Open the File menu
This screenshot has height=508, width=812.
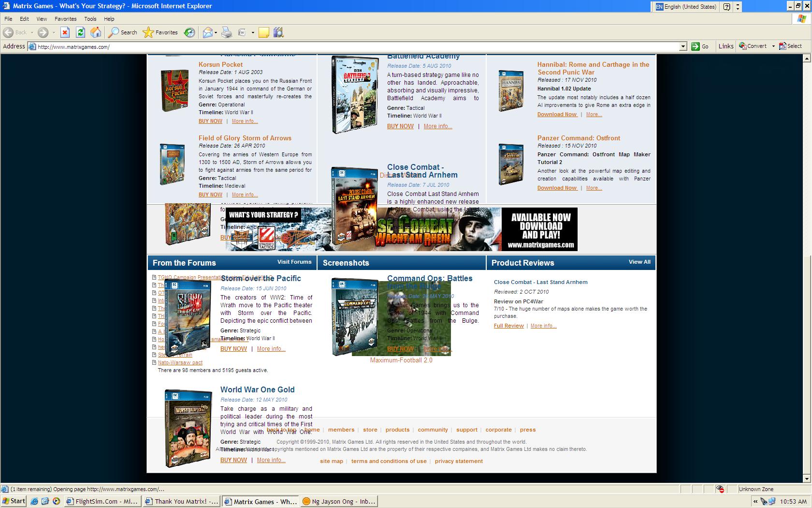pos(8,19)
